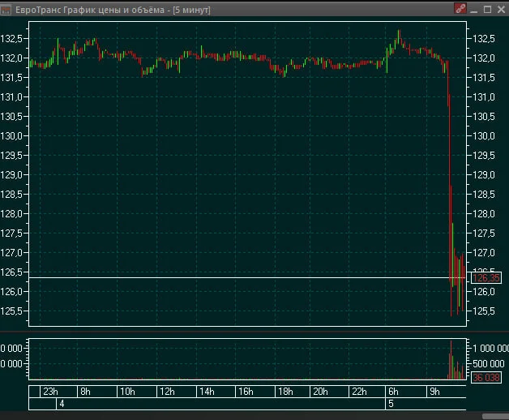This screenshot has height=420, width=509.
Task: Click the 129,0 value on left price axis
Action: click(x=11, y=175)
